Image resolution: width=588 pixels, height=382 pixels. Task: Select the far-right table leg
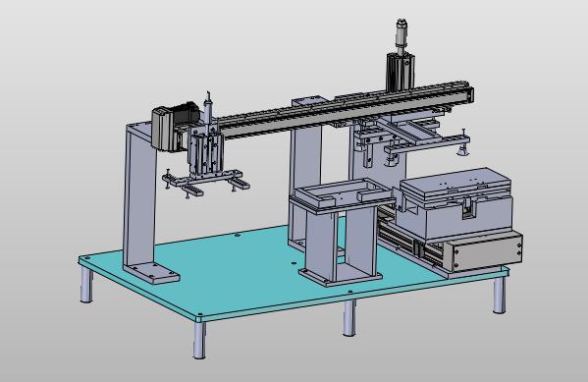[x=499, y=295]
